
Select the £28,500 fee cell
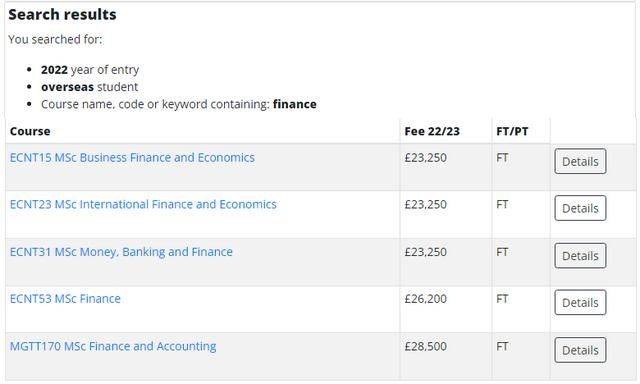tap(425, 346)
